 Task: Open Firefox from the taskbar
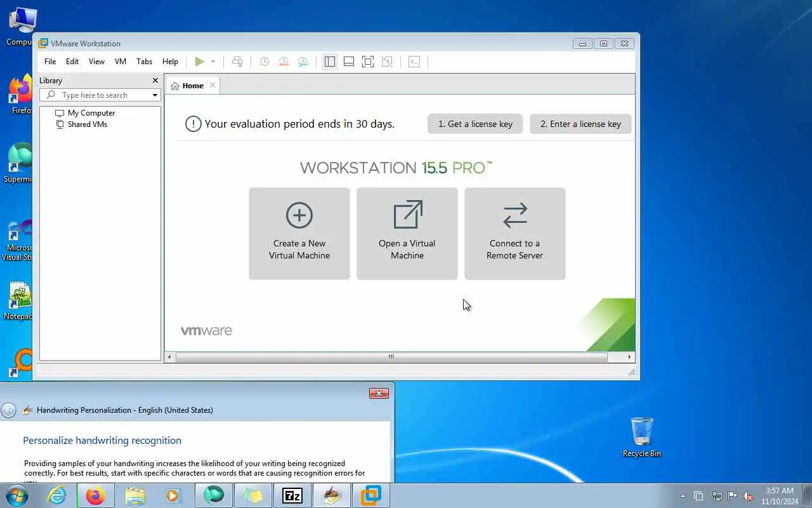96,495
